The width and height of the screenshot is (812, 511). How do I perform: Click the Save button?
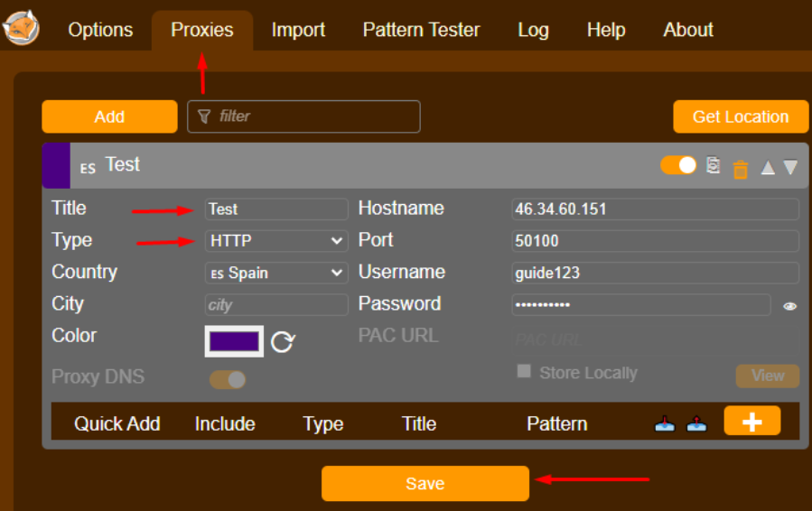(x=425, y=484)
